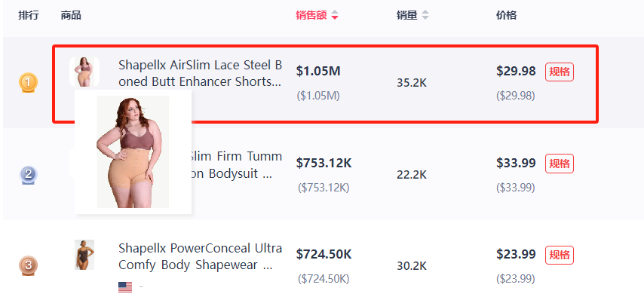Open the Shapellx AirSlim Lace Steel Boned title
644x303 pixels.
(x=200, y=72)
